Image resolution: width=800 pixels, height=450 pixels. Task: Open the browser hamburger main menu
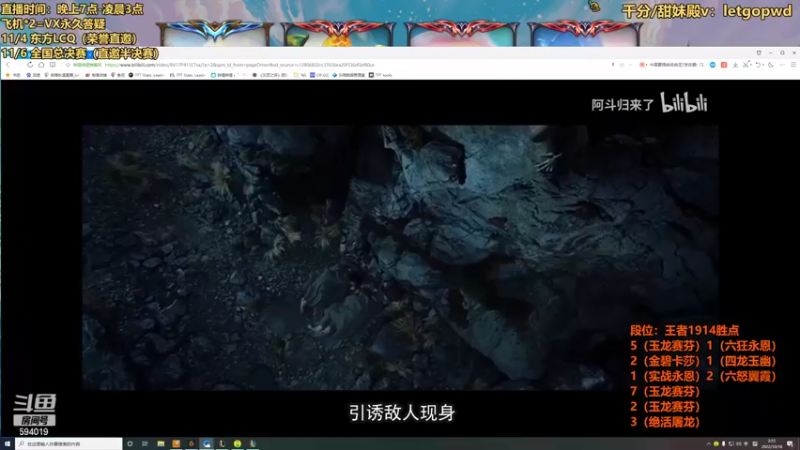click(x=793, y=65)
